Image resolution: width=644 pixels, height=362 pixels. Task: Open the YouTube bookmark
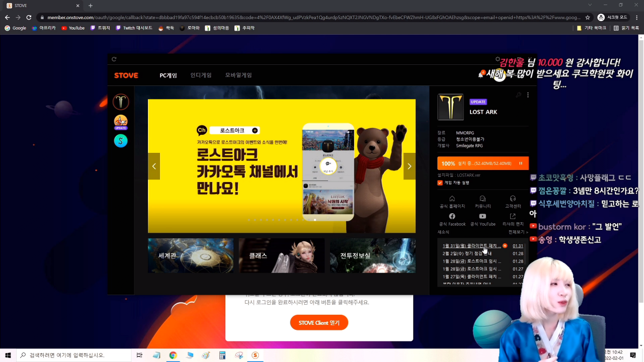73,28
